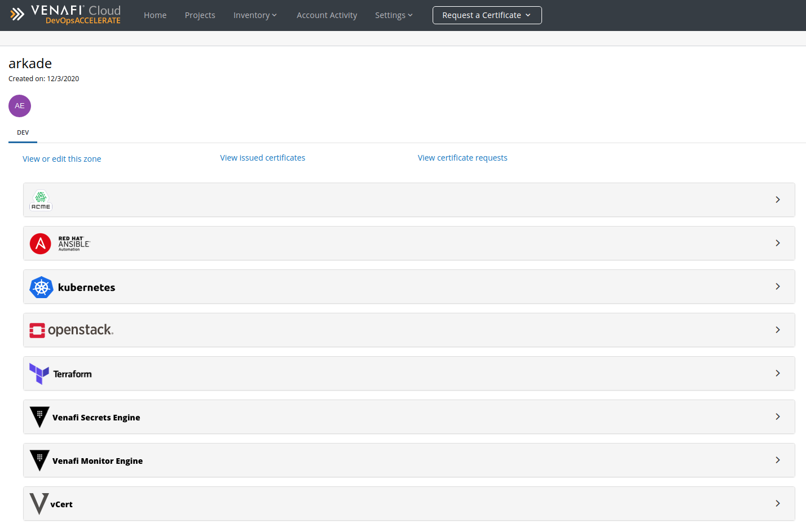This screenshot has height=532, width=806.
Task: Click the vCert V logo
Action: tap(39, 504)
